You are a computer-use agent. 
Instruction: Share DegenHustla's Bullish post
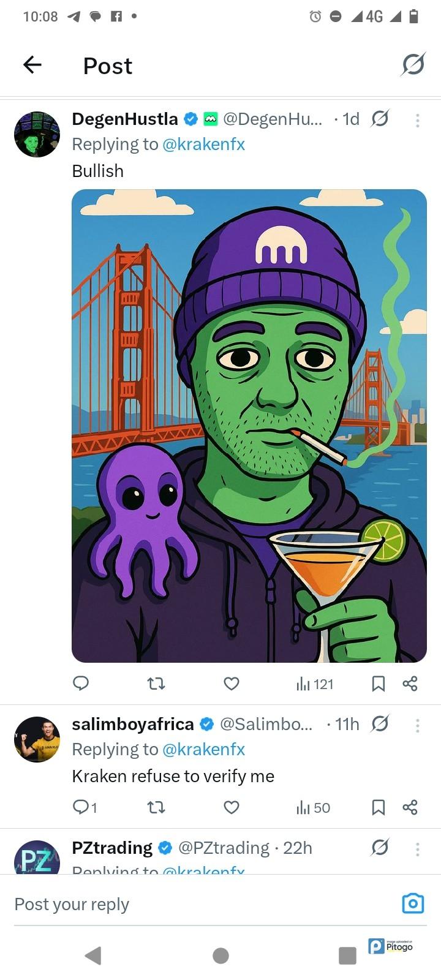[x=410, y=684]
